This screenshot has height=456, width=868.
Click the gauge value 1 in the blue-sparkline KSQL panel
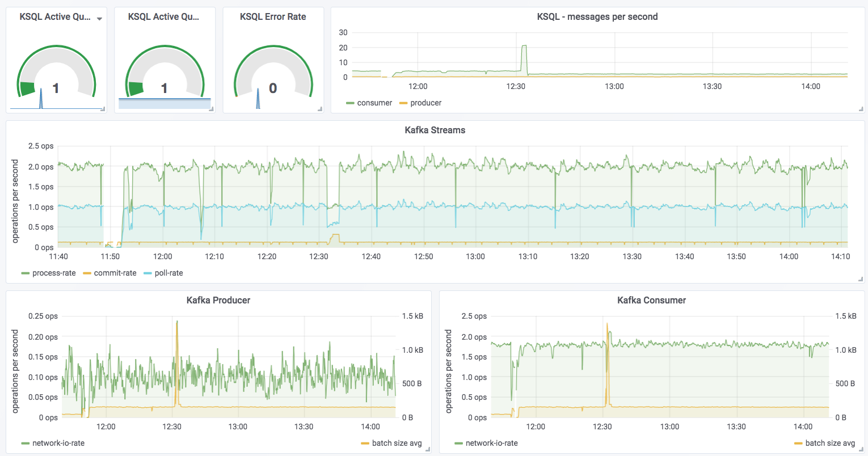point(164,88)
